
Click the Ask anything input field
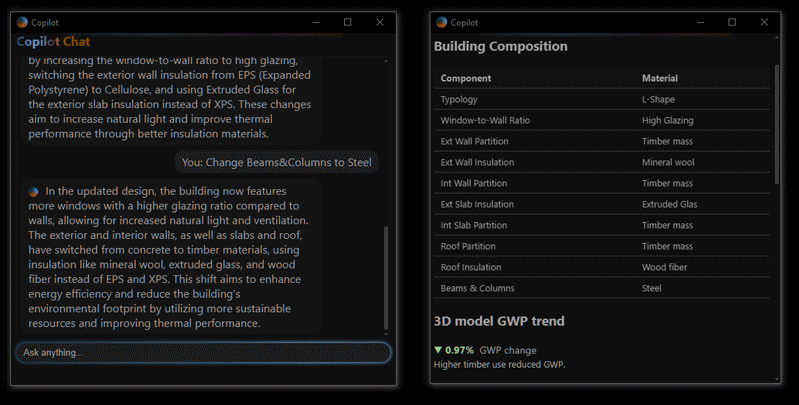(203, 352)
